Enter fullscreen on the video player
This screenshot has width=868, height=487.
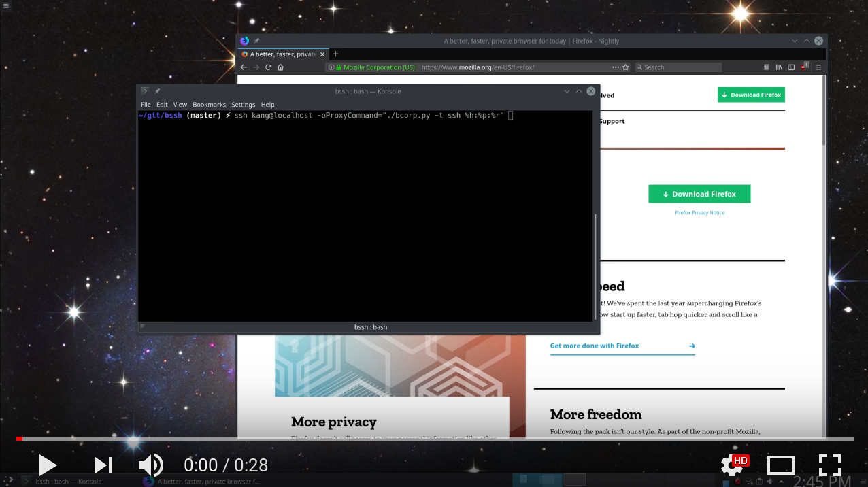click(x=830, y=465)
